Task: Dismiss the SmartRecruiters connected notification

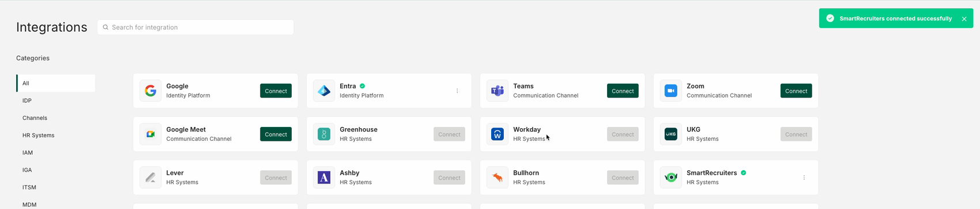Action: coord(964,19)
